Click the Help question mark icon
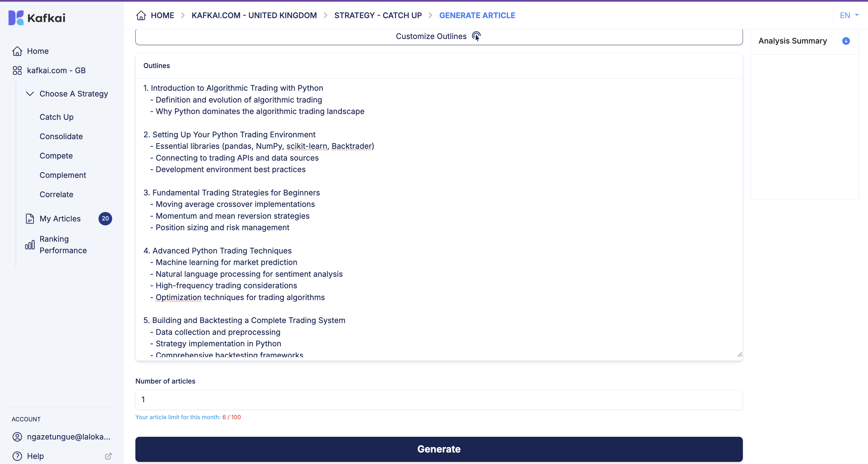The width and height of the screenshot is (868, 464). (x=17, y=456)
